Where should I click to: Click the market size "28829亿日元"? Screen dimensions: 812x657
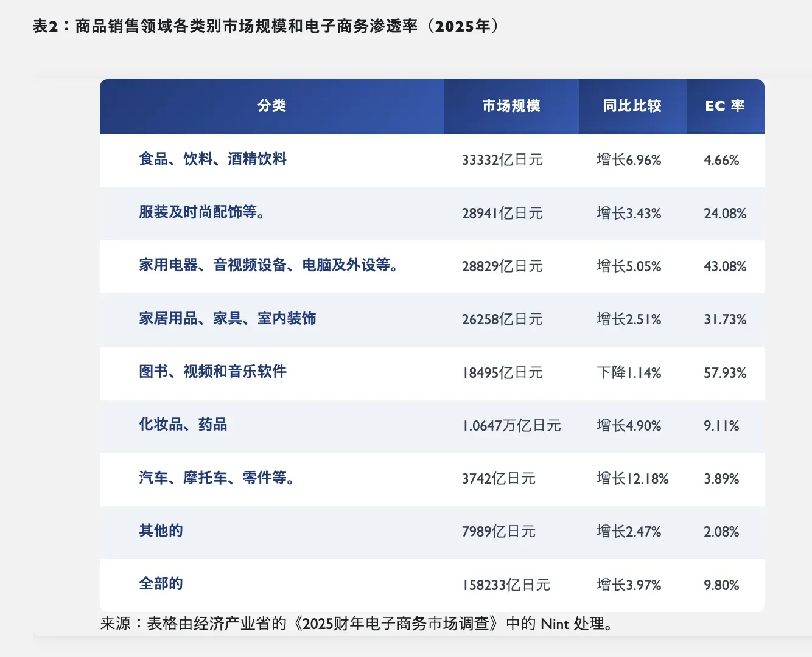[502, 266]
